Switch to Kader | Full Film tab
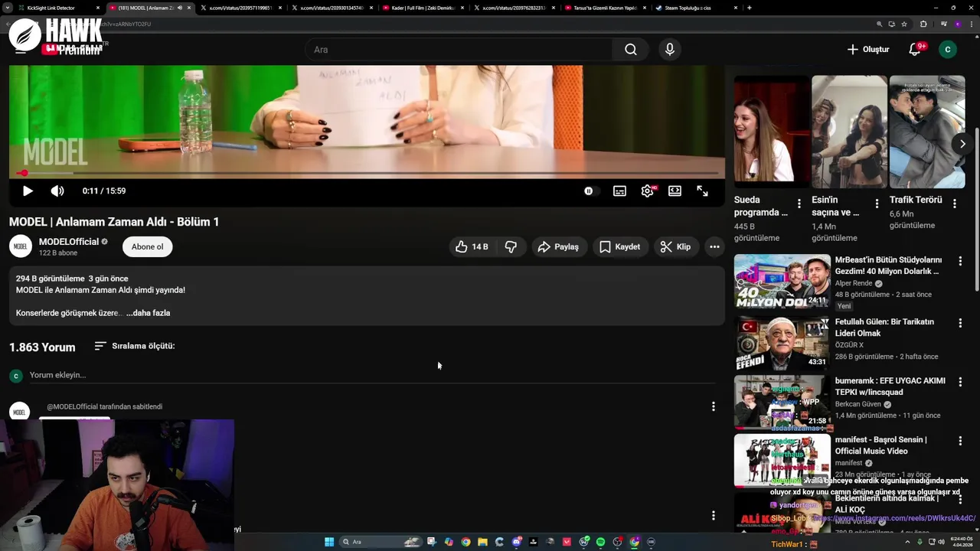Screen dimensions: 980x551 click(424, 8)
